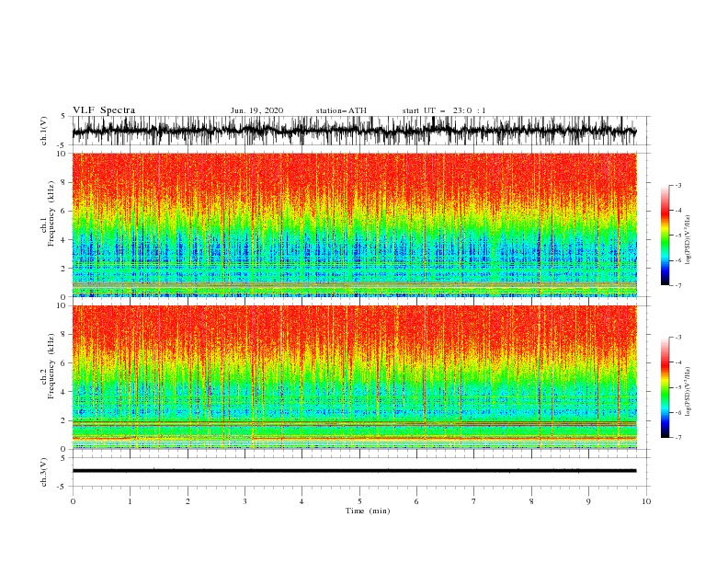Viewport: 728px width, 563px height.
Task: Click the ch.2 'log(PSD)(V²/Hz)' colorbar label
Action: (688, 391)
